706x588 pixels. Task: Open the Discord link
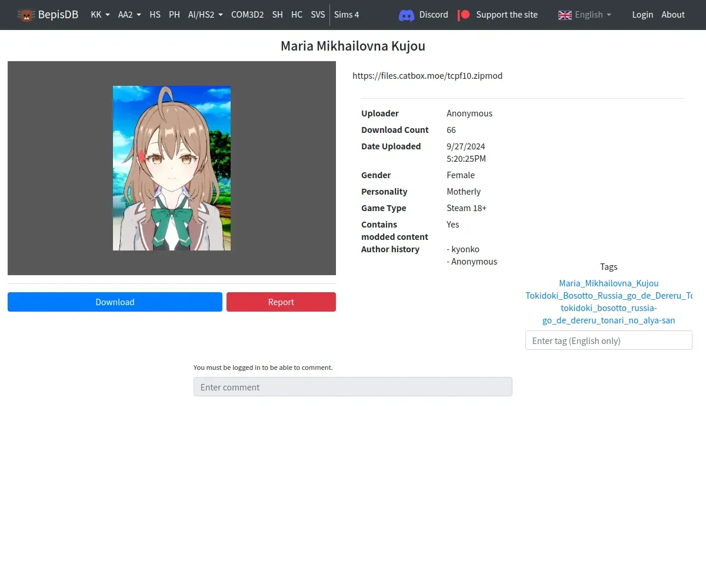424,15
